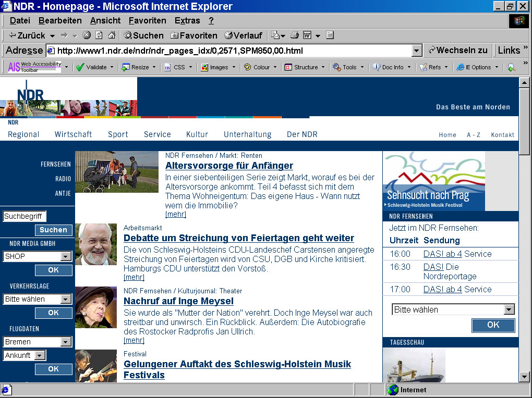This screenshot has width=532, height=398.
Task: Click the Tools gear item
Action: coord(345,67)
